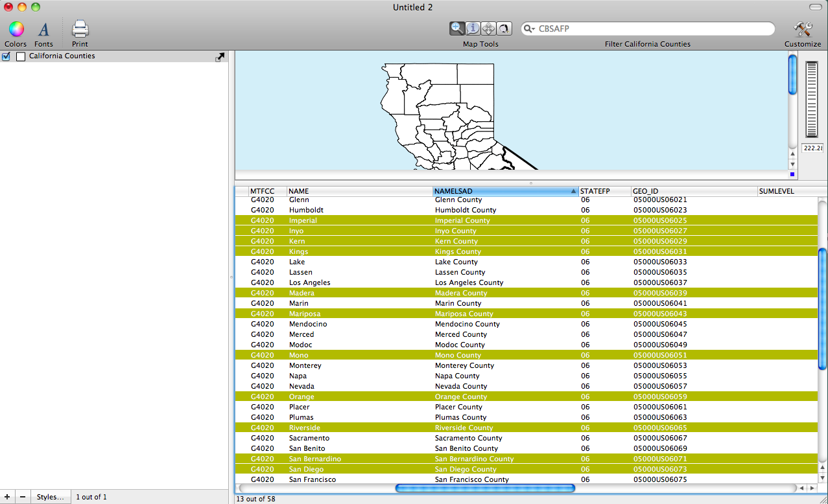Screen dimensions: 828x504
Task: Select the Identify info map tool
Action: [x=473, y=29]
